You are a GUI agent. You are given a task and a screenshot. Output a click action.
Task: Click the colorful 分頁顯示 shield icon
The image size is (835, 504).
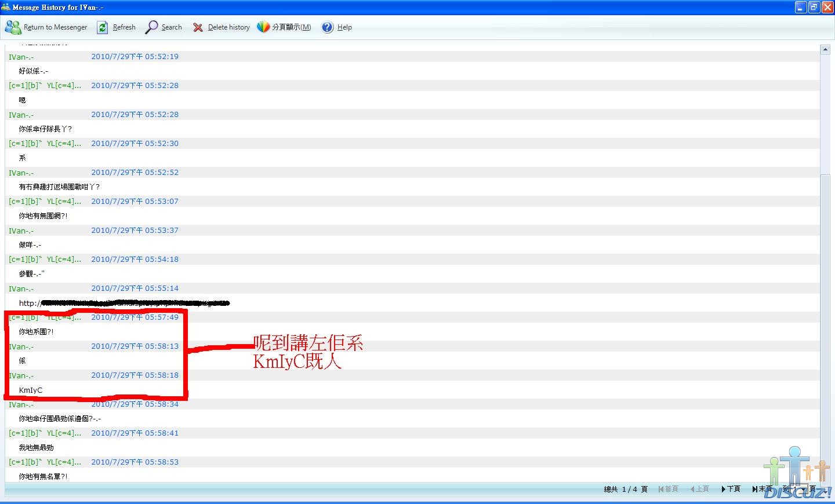tap(263, 27)
